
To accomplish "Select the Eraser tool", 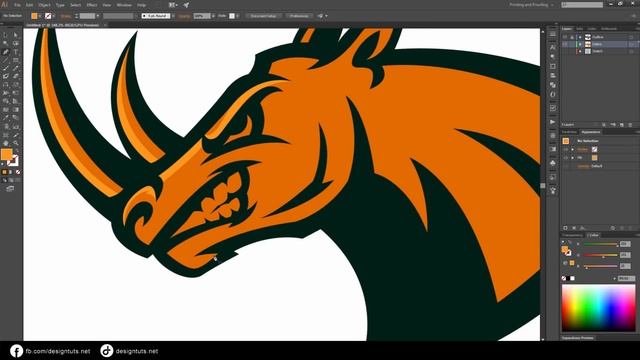I will point(16,76).
